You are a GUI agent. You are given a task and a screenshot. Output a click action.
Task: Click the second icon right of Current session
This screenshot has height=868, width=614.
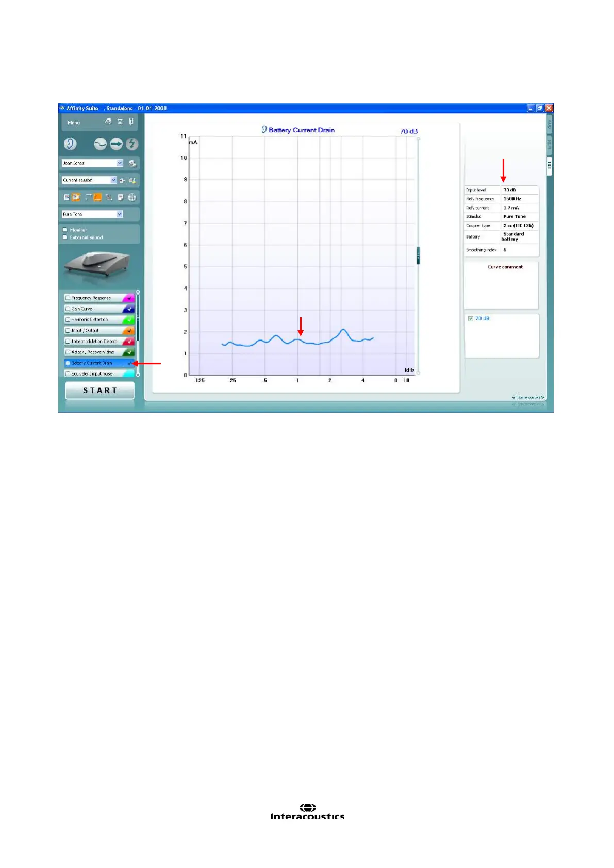pyautogui.click(x=132, y=180)
